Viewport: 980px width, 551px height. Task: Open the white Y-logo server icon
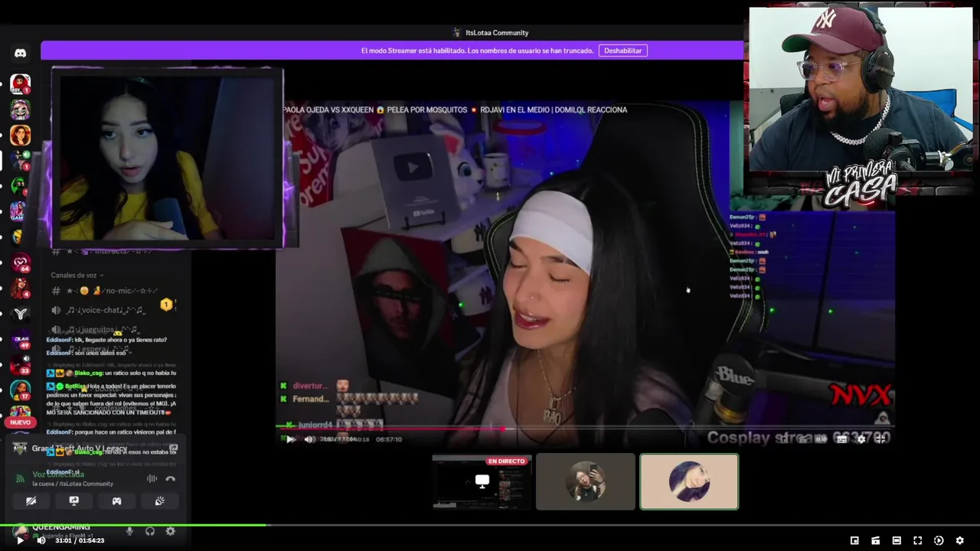point(21,314)
